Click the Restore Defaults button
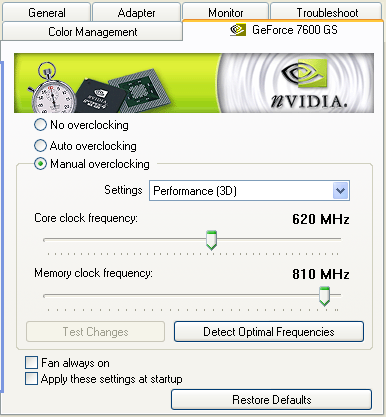Viewport: 386px width, 417px height. click(x=271, y=399)
